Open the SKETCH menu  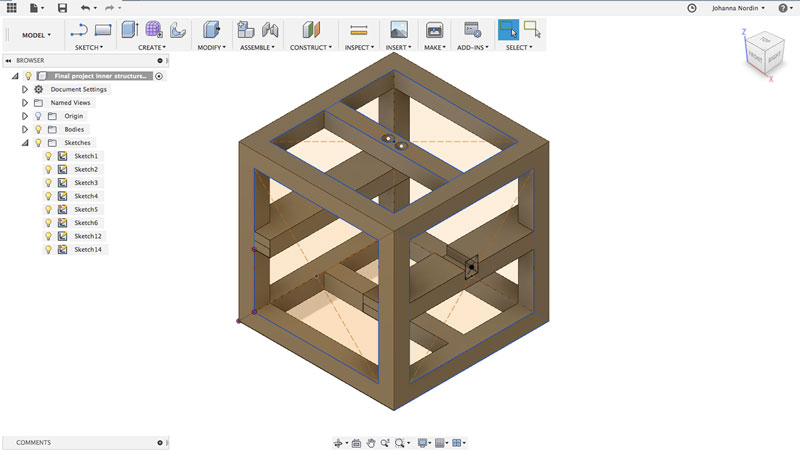(x=89, y=47)
